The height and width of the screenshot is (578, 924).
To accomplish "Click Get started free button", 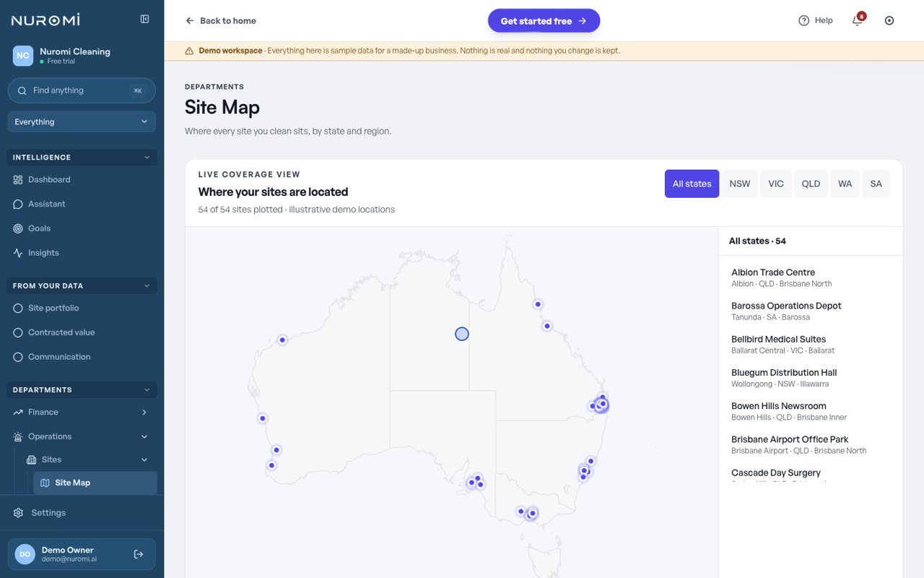I will coord(544,21).
